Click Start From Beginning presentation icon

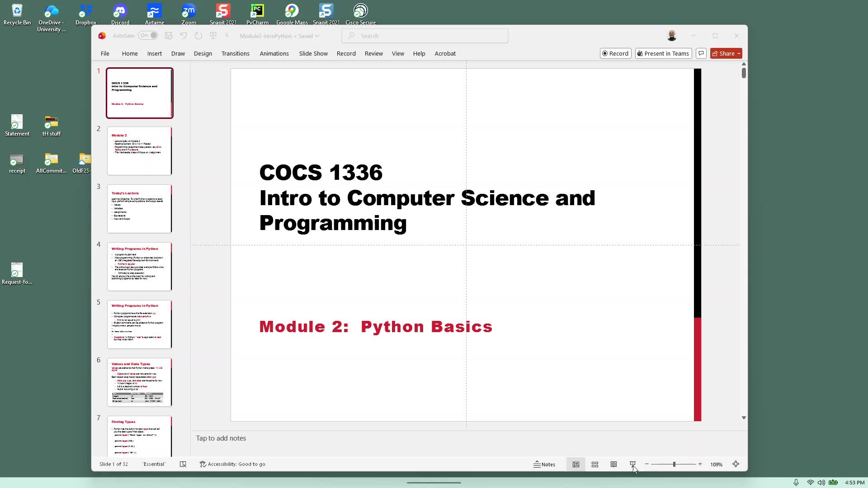pyautogui.click(x=213, y=36)
